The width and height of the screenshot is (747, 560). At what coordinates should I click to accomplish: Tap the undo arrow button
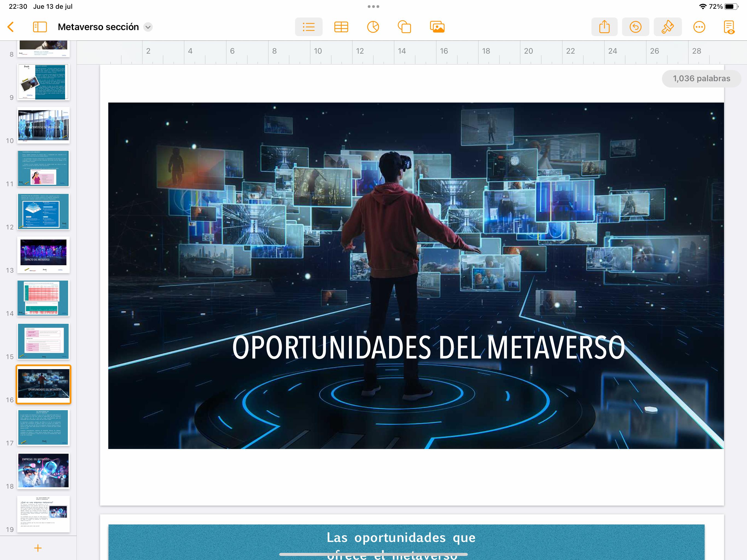click(635, 27)
